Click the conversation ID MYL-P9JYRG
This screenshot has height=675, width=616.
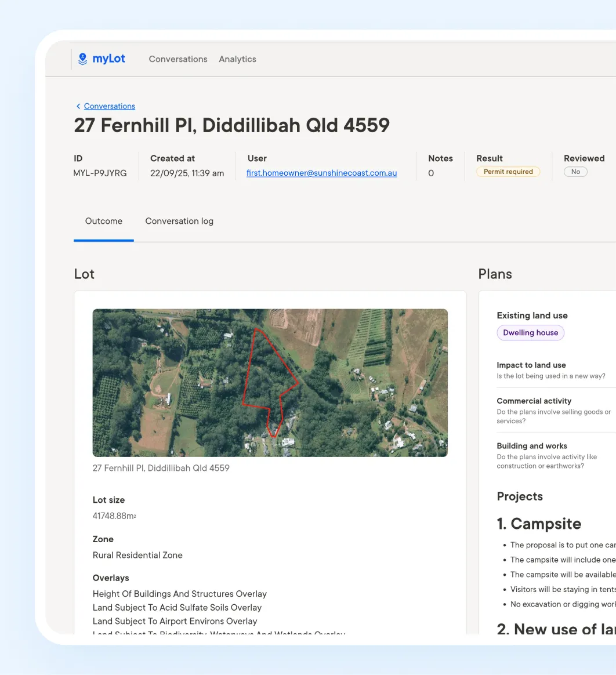[100, 173]
